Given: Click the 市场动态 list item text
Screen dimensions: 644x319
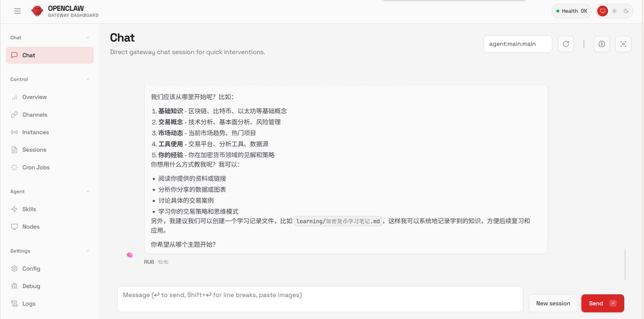Looking at the screenshot, I should point(171,133).
